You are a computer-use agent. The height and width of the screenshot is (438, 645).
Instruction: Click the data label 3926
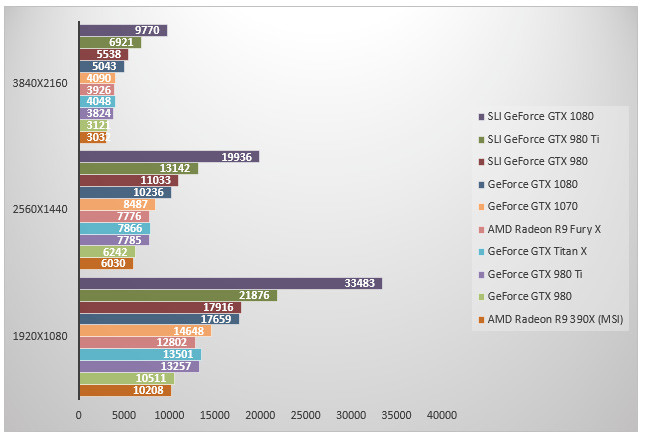99,90
